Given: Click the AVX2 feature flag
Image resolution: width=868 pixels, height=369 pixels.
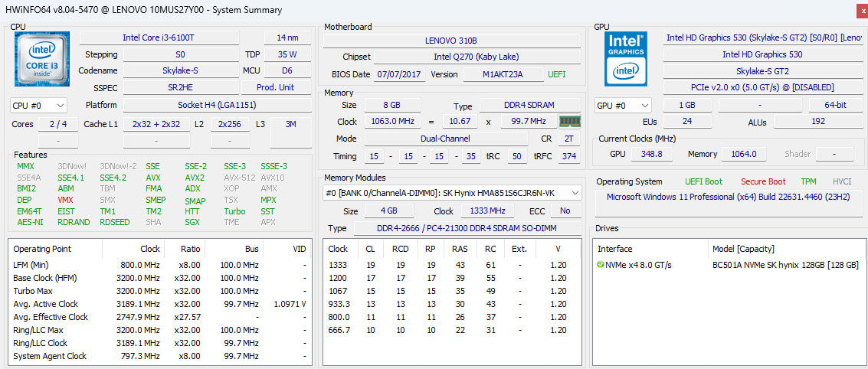Looking at the screenshot, I should click(x=195, y=178).
